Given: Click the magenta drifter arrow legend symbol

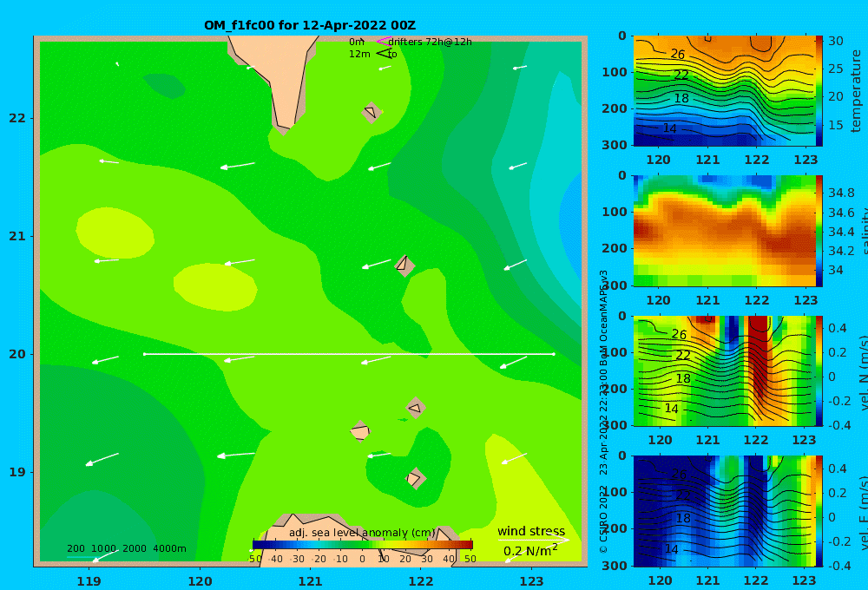Looking at the screenshot, I should [x=384, y=42].
